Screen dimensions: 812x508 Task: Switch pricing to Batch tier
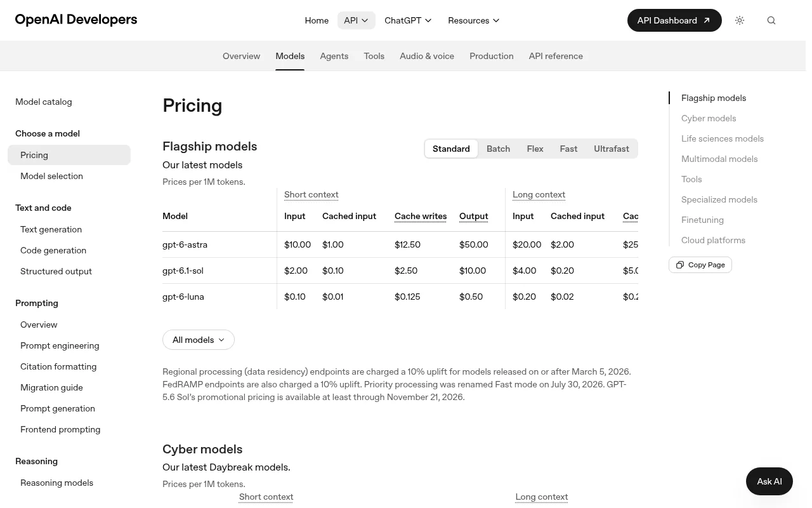tap(498, 149)
